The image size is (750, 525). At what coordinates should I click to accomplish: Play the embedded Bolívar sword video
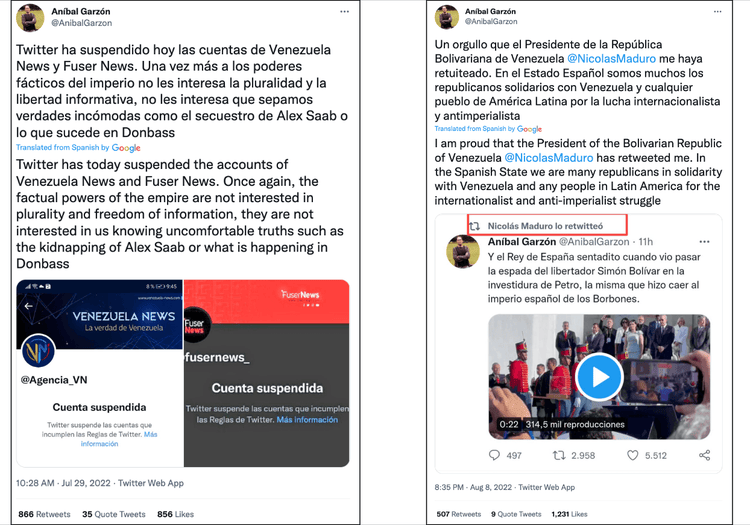click(x=599, y=377)
